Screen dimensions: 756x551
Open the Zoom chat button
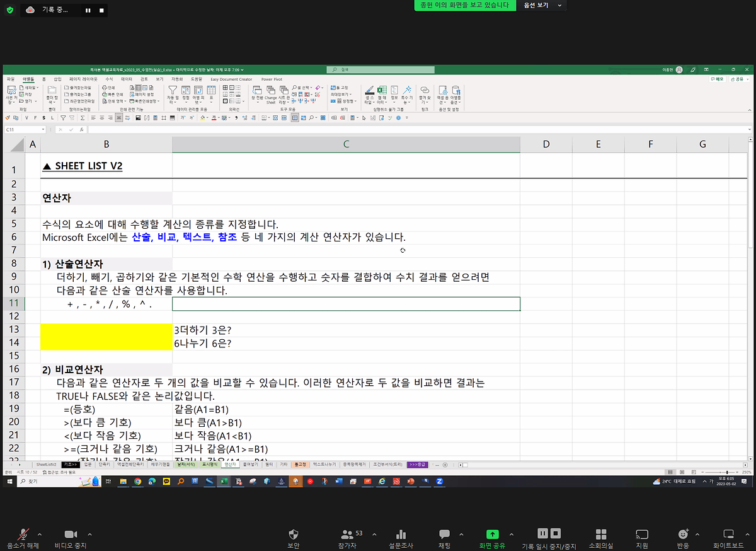click(444, 538)
